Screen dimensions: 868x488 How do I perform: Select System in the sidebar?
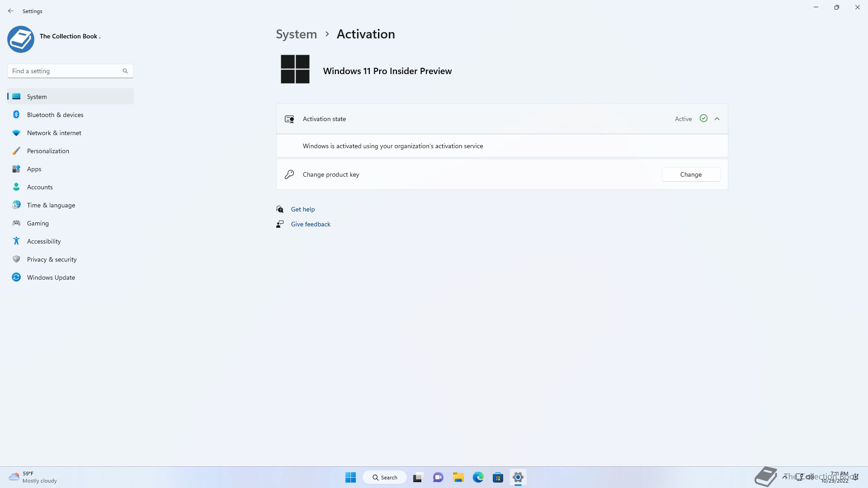pyautogui.click(x=71, y=97)
